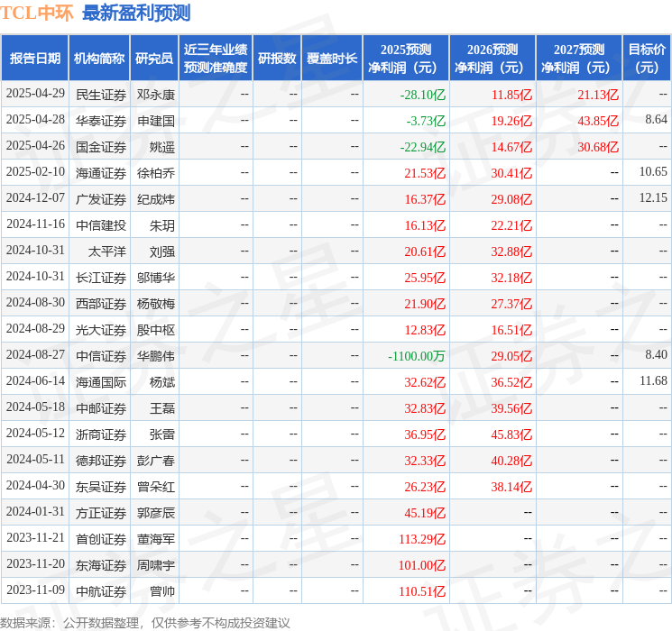
Task: Select researcher 邓永康
Action: click(x=156, y=95)
